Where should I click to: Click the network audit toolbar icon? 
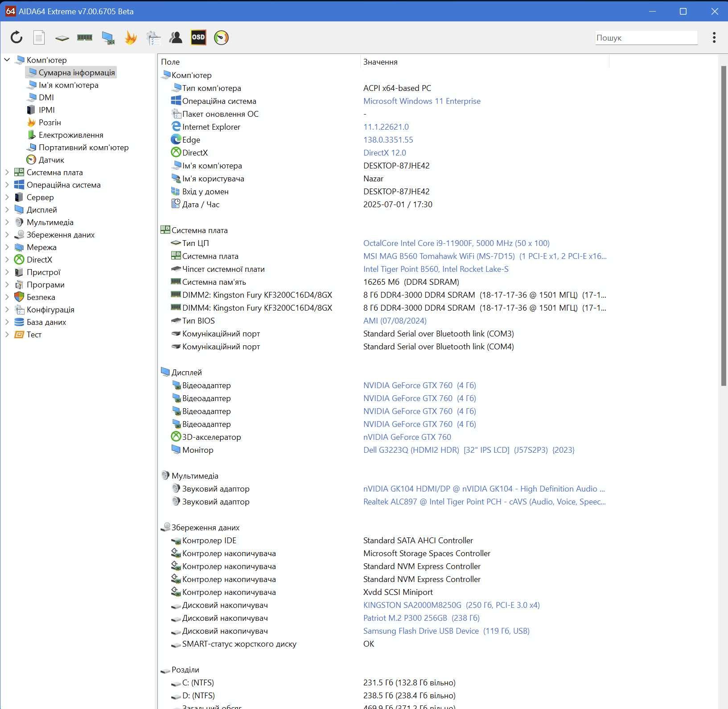[x=153, y=38]
